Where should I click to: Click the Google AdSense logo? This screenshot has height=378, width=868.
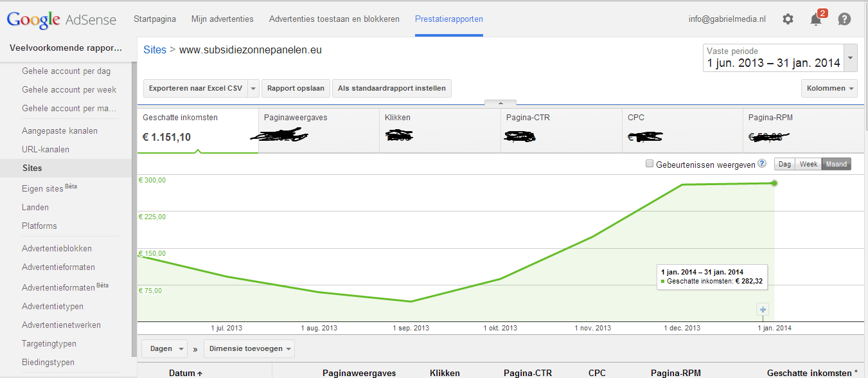[62, 19]
